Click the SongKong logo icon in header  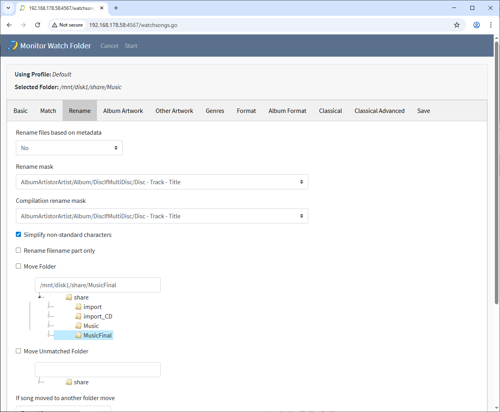tap(12, 46)
